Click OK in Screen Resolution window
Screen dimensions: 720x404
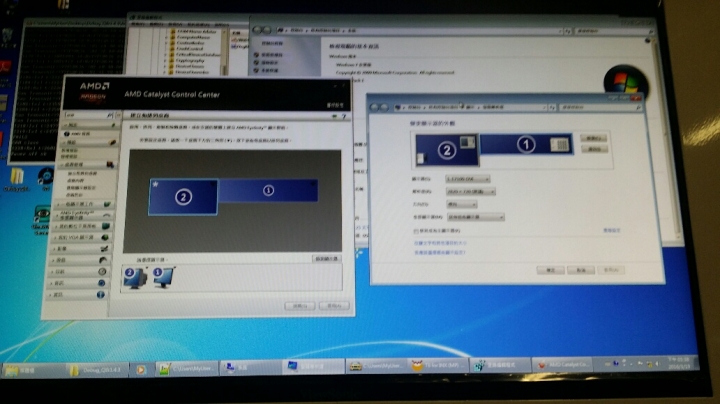pos(551,270)
